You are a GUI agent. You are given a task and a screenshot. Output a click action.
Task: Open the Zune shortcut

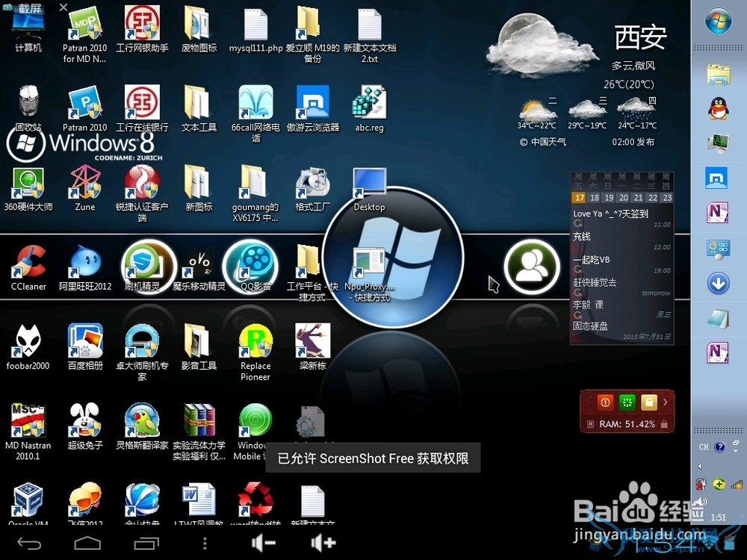pyautogui.click(x=84, y=189)
